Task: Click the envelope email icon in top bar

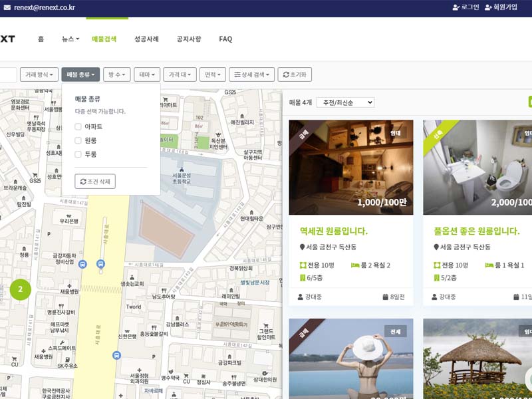Action: (7, 7)
